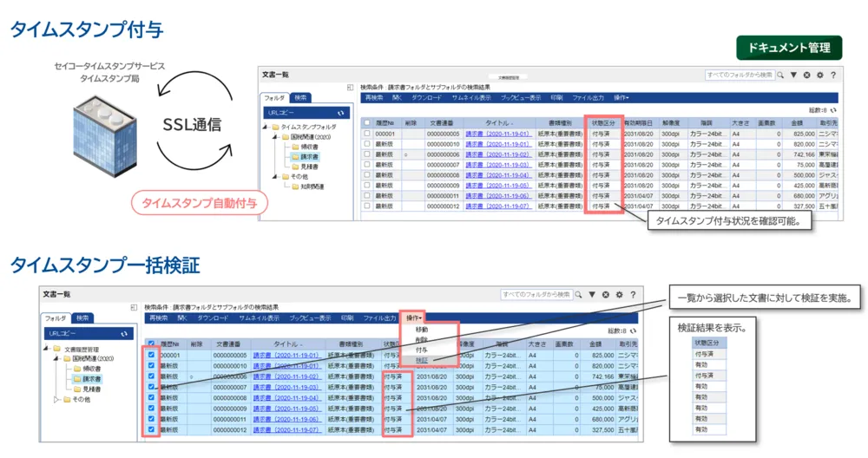Open help question mark in lower document list
Viewport: 868px width, 458px height.
[633, 295]
